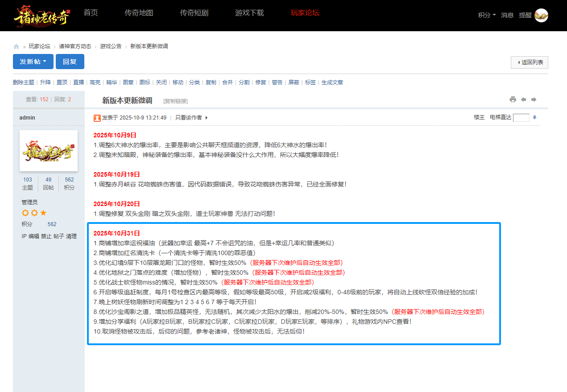This screenshot has height=392, width=567.
Task: Click the 消息 messages item in the top bar
Action: click(x=507, y=15)
